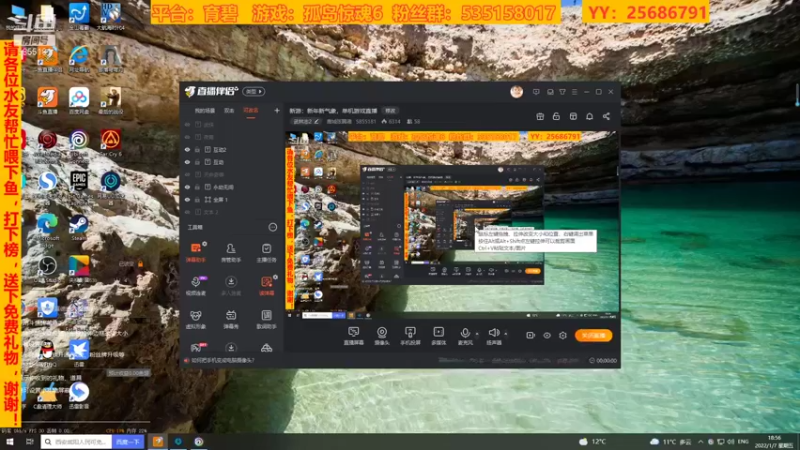Toggle the eye on the topmost source row
This screenshot has width=800, height=450.
[x=187, y=124]
